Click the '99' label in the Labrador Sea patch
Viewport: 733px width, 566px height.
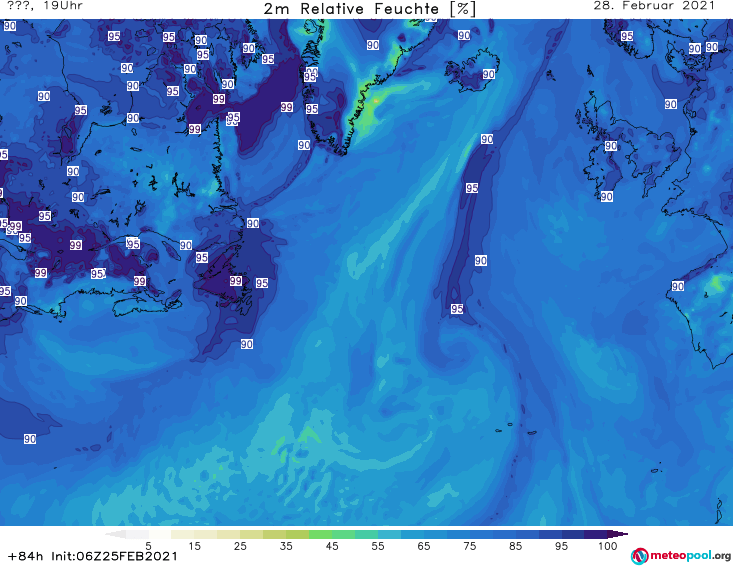[x=287, y=107]
